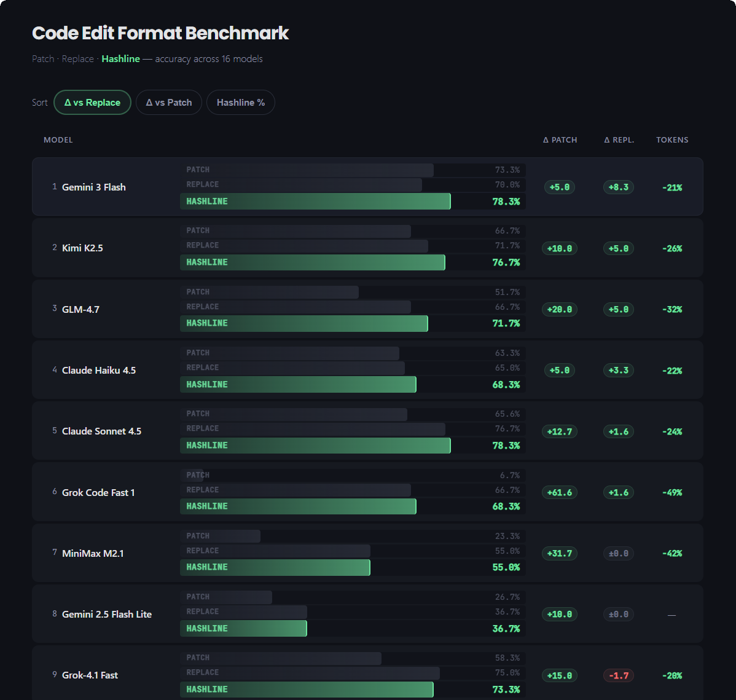This screenshot has height=700, width=736.
Task: Click the Gemini 3 Flash row name
Action: click(x=94, y=187)
